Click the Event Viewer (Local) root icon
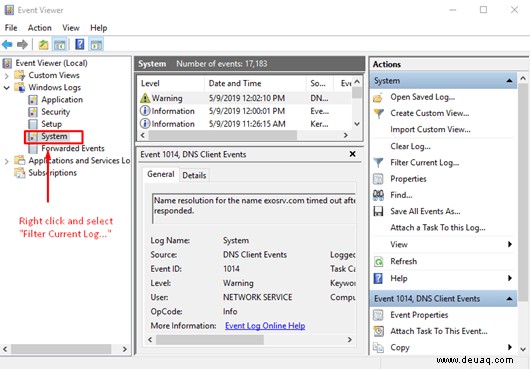 pyautogui.click(x=7, y=63)
